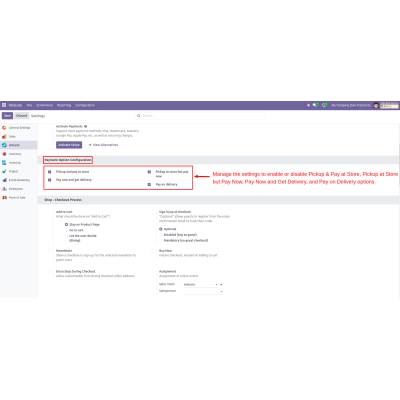400x400 pixels.
Task: Click the search magnifier icon
Action: click(x=138, y=116)
